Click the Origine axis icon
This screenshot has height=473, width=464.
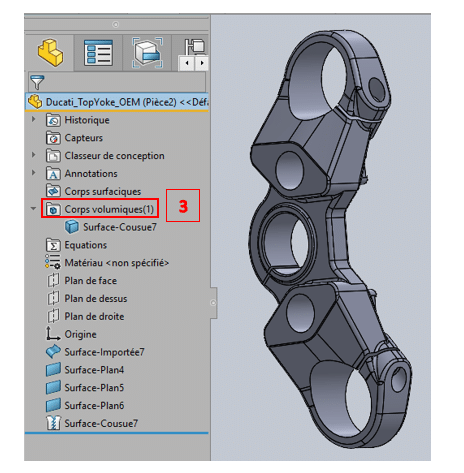(x=53, y=334)
